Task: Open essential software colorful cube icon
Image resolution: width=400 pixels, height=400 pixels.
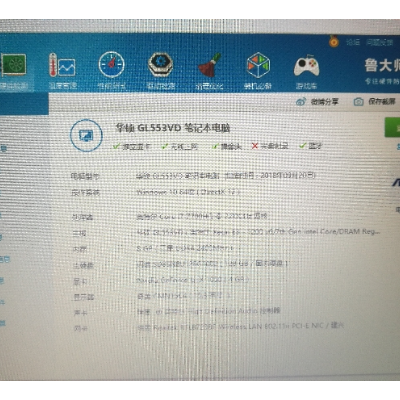Action: point(258,71)
